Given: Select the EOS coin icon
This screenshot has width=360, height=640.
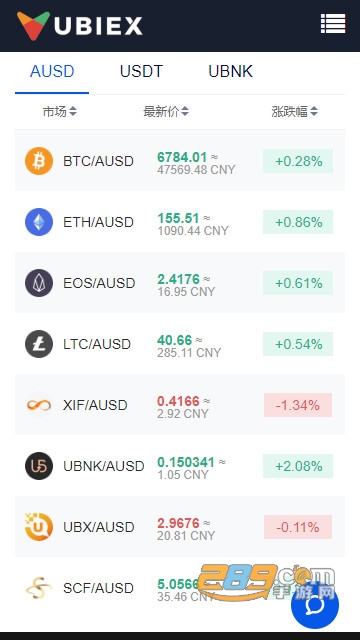Looking at the screenshot, I should 39,283.
